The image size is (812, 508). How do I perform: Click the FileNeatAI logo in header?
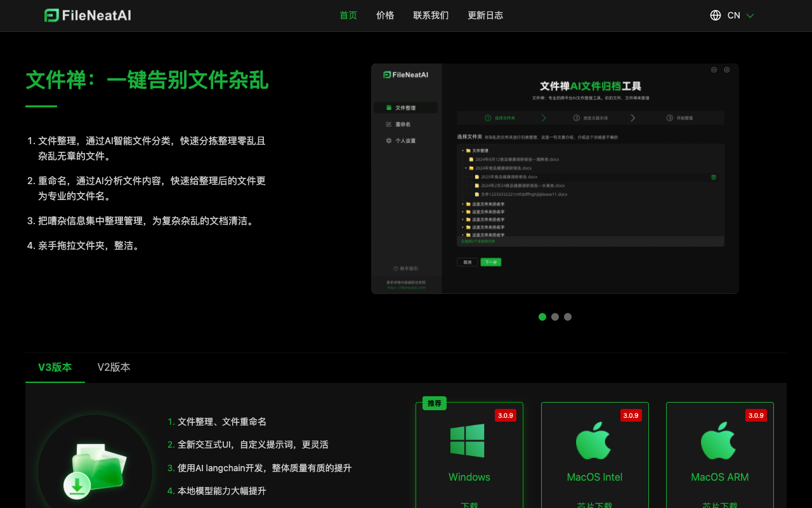point(88,15)
